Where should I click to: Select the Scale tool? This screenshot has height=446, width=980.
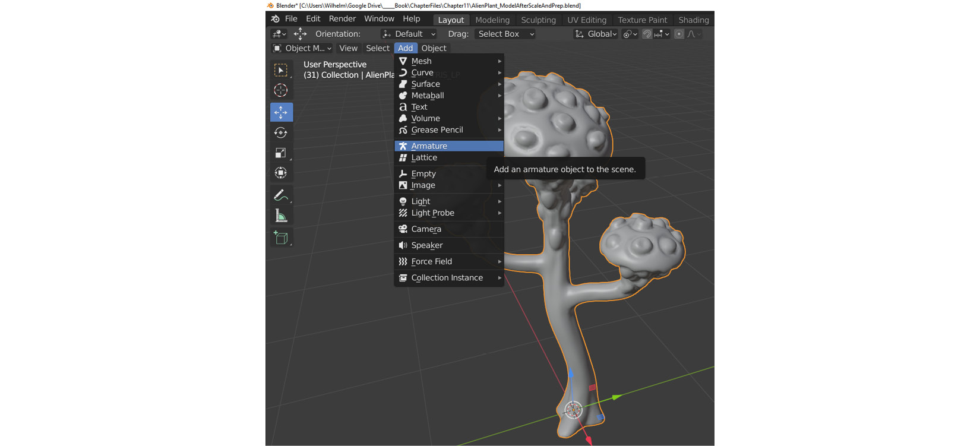(x=281, y=153)
